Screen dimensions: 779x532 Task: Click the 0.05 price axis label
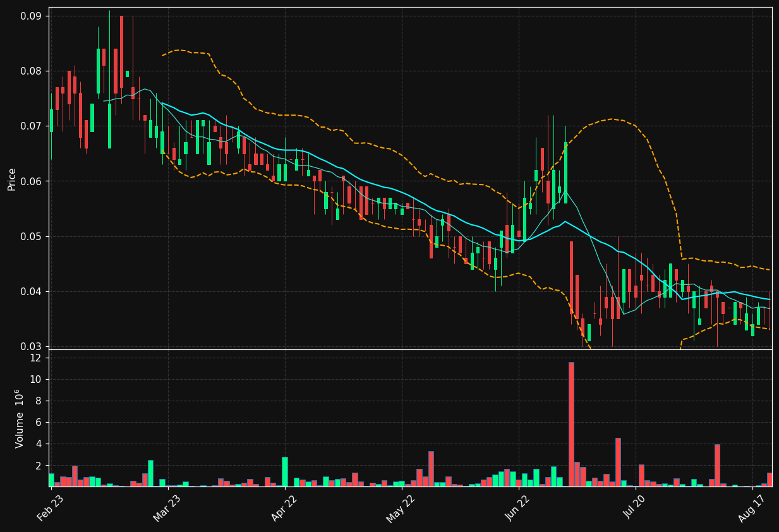pyautogui.click(x=32, y=236)
